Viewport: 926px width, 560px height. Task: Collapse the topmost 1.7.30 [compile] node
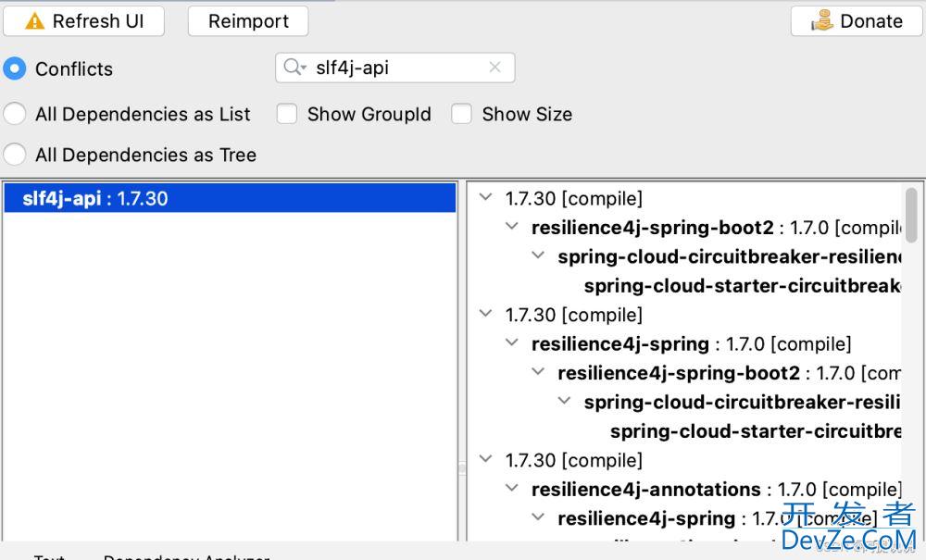point(485,197)
